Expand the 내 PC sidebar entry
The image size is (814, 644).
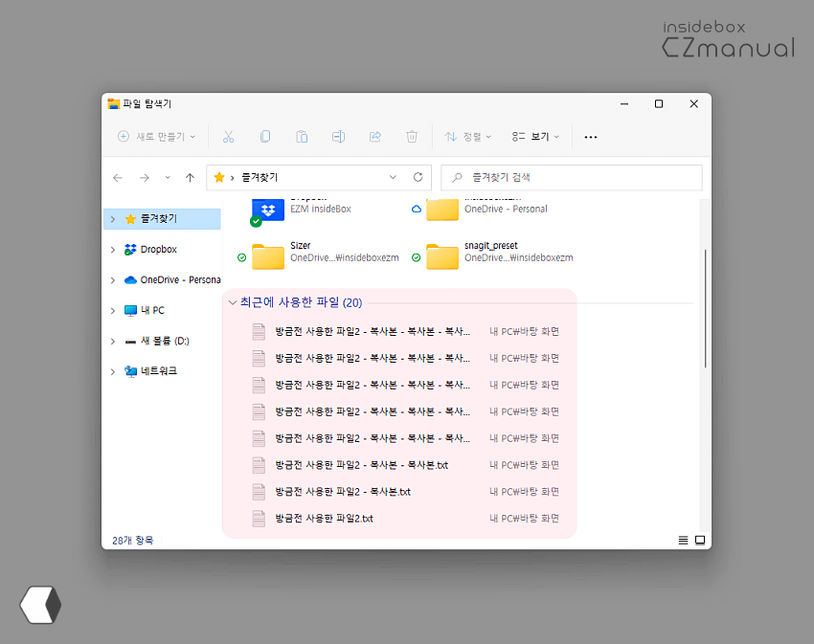114,309
